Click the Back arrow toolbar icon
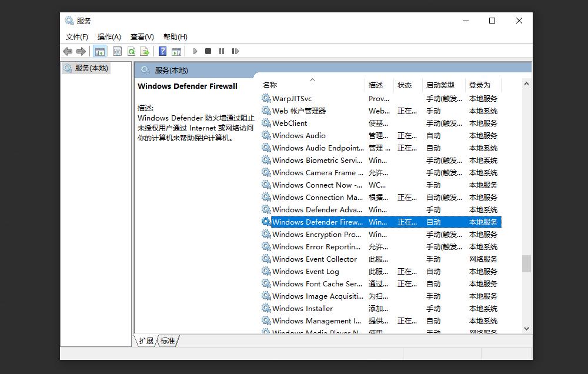Image resolution: width=588 pixels, height=374 pixels. pyautogui.click(x=68, y=51)
